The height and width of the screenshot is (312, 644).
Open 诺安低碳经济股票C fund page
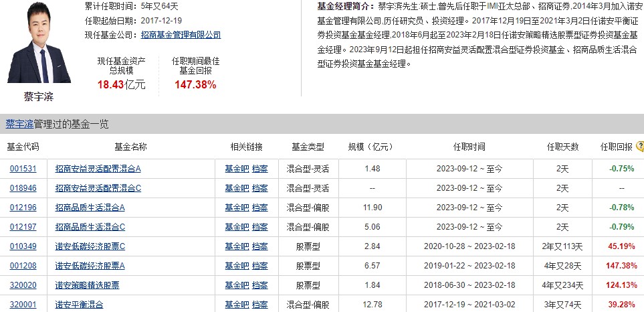coord(90,246)
